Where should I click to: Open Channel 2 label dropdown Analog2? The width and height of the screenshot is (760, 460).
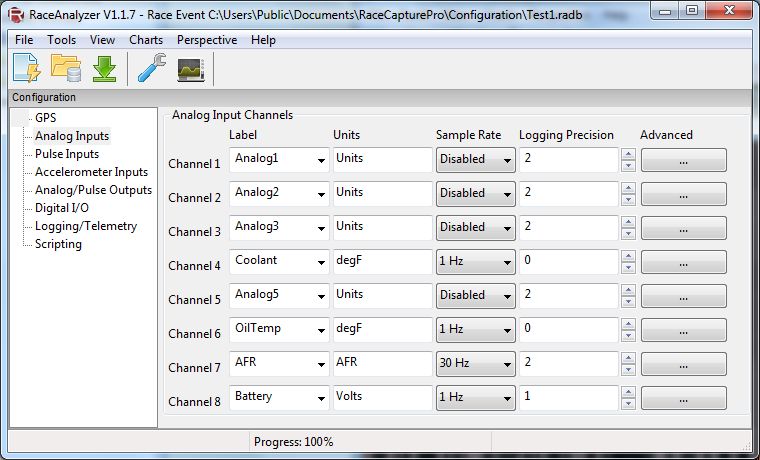point(279,193)
